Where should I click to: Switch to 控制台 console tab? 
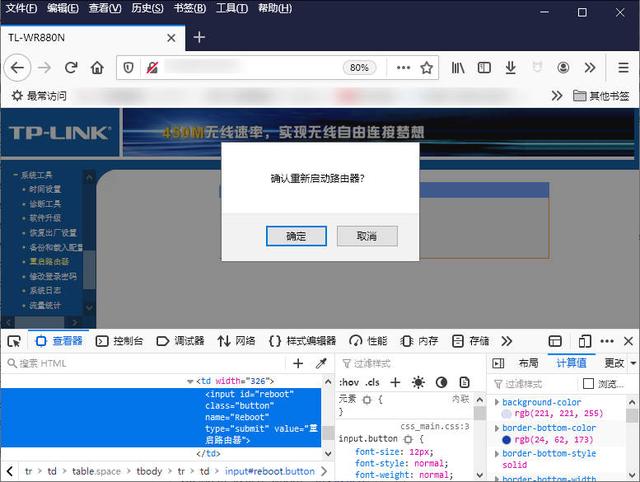119,341
